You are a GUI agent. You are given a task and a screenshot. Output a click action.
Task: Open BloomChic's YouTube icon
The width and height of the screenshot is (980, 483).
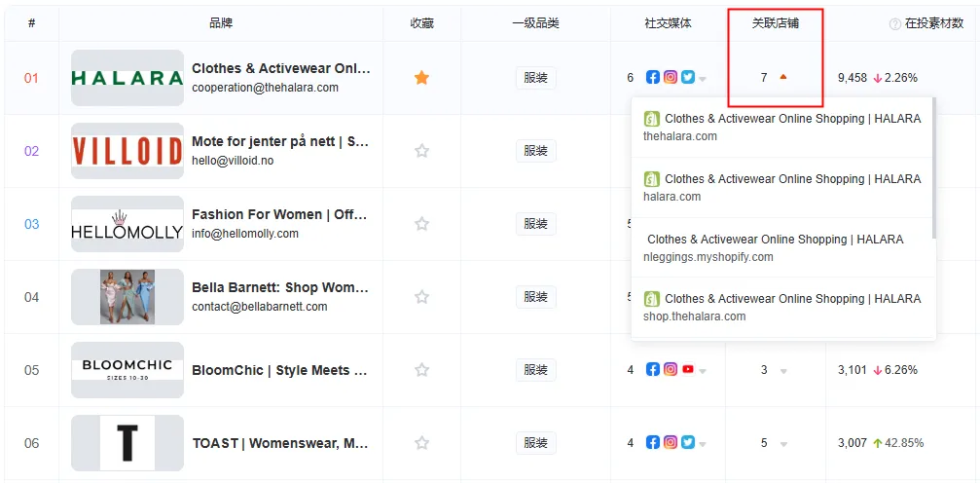688,370
